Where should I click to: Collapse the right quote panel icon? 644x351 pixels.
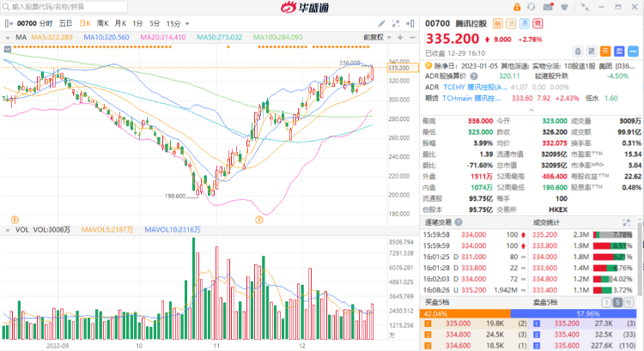pos(410,23)
